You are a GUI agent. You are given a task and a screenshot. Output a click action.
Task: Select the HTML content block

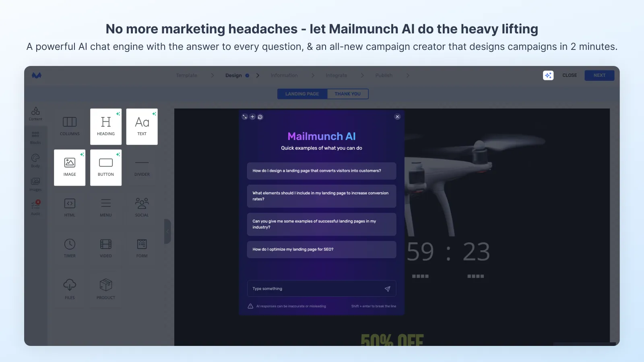click(70, 208)
